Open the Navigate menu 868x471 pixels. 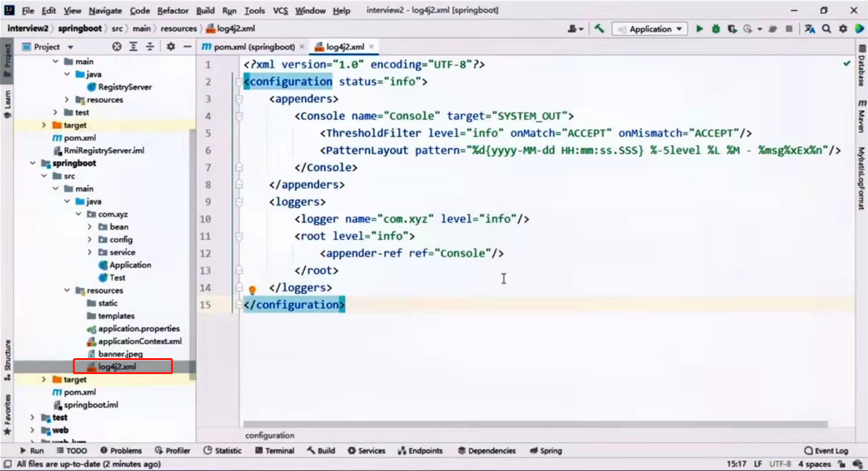click(105, 11)
